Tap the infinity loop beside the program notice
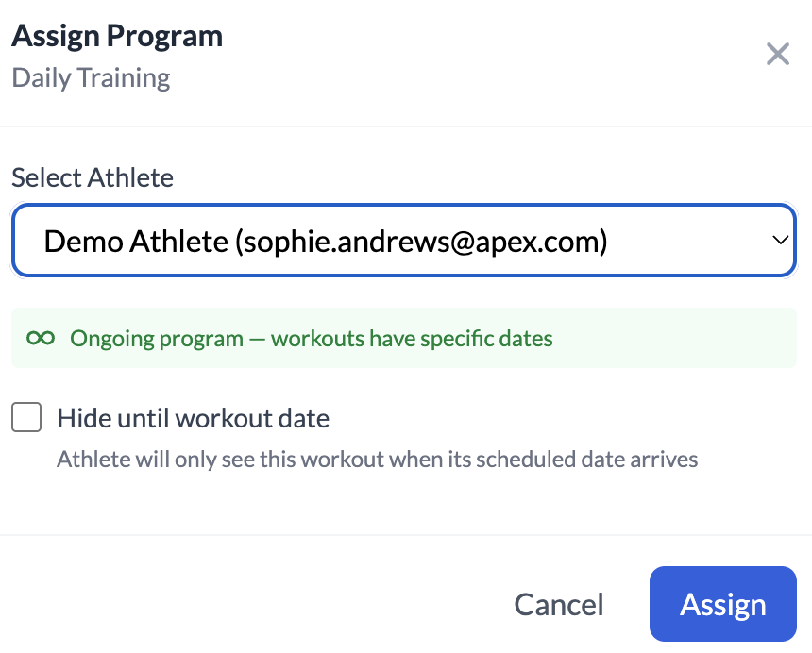Image resolution: width=812 pixels, height=653 pixels. coord(40,338)
